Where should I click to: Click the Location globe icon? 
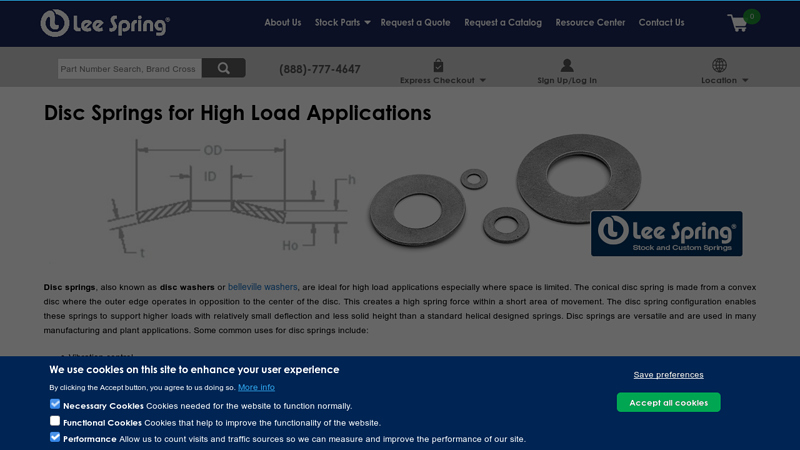pyautogui.click(x=719, y=65)
